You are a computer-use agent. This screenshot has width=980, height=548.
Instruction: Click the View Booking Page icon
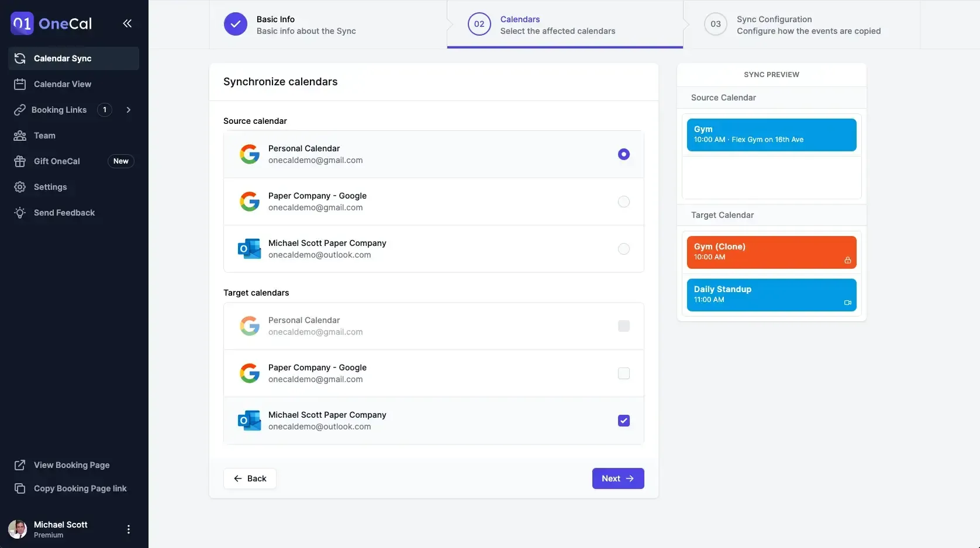20,464
